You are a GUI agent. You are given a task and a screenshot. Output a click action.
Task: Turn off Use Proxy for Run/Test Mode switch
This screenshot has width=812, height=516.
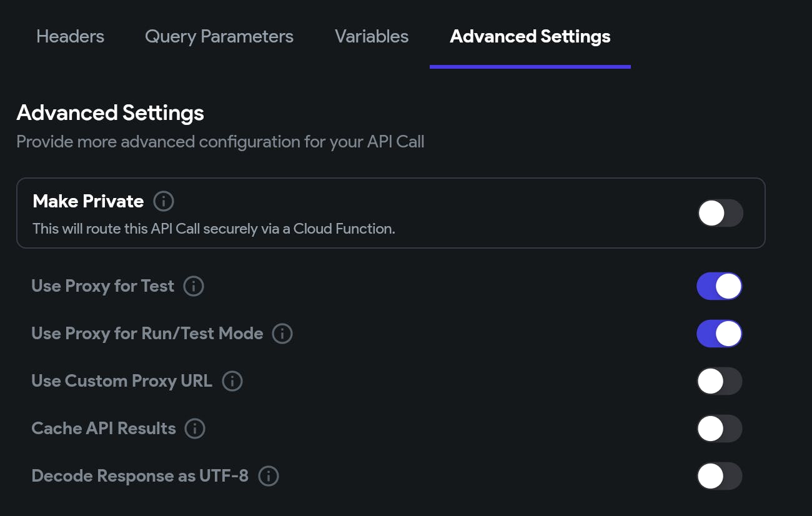(720, 334)
